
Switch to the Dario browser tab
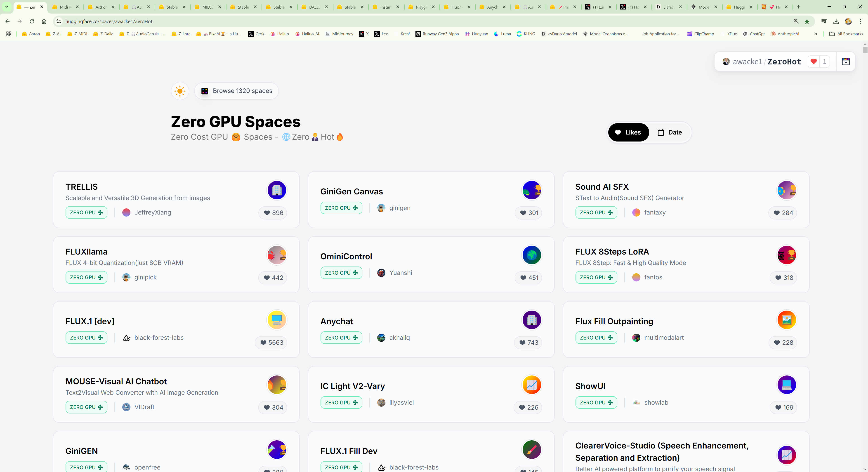tap(668, 7)
